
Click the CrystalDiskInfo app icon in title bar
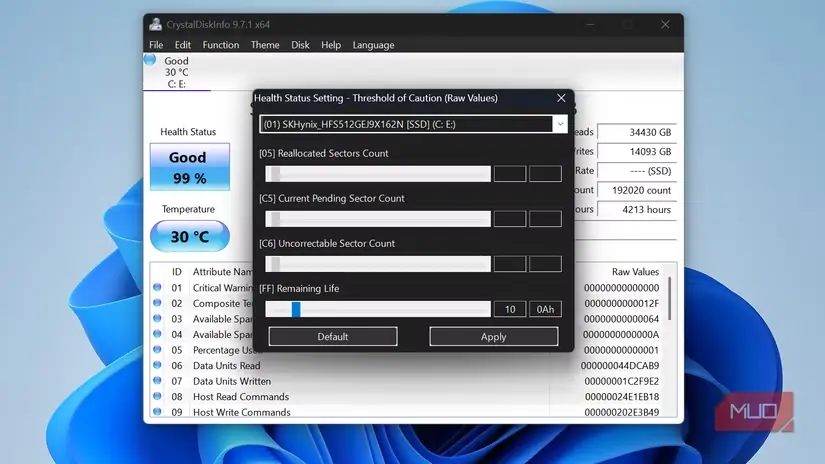[x=155, y=24]
